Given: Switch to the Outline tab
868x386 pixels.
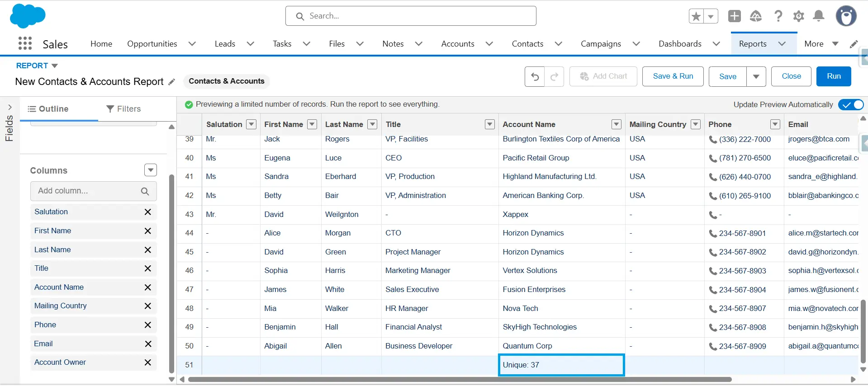Looking at the screenshot, I should [x=48, y=109].
